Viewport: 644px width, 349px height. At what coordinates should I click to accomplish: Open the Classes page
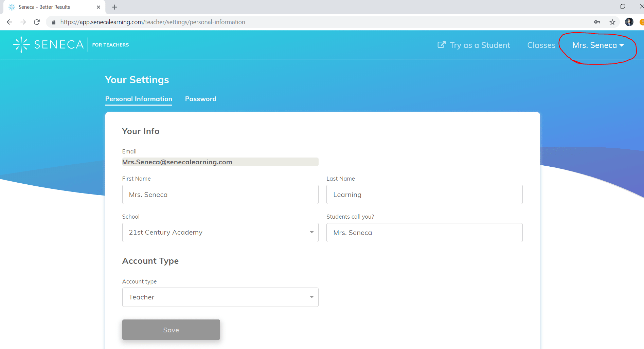pos(541,45)
